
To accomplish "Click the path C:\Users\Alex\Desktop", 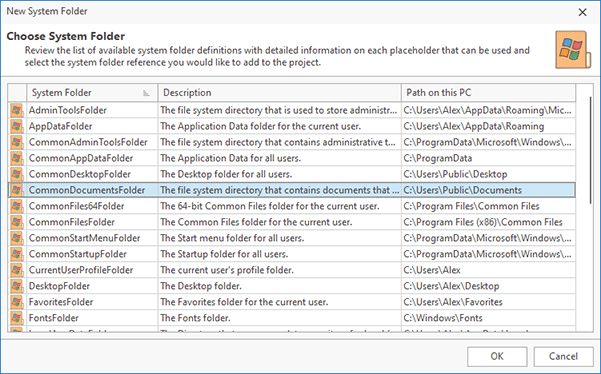I will tap(452, 286).
